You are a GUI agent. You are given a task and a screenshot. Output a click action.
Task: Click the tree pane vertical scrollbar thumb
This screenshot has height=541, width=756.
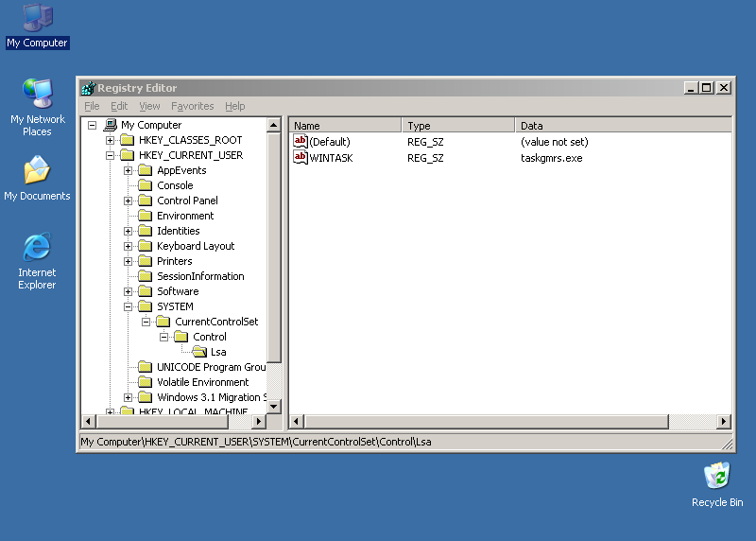(x=273, y=247)
